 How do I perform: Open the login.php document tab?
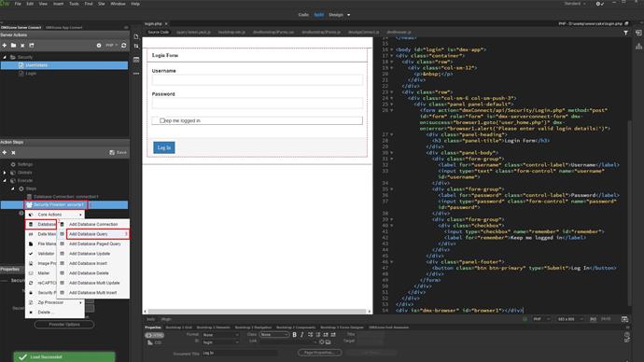pos(153,24)
